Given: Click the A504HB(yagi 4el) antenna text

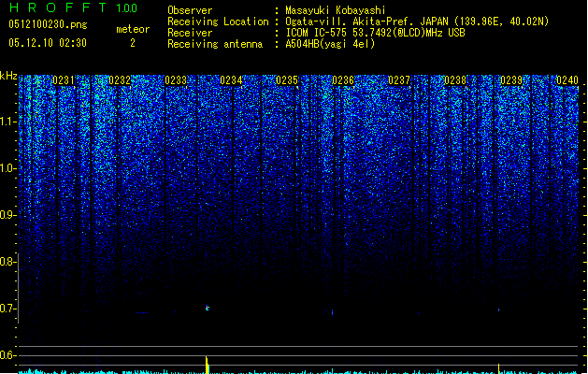Looking at the screenshot, I should 330,44.
